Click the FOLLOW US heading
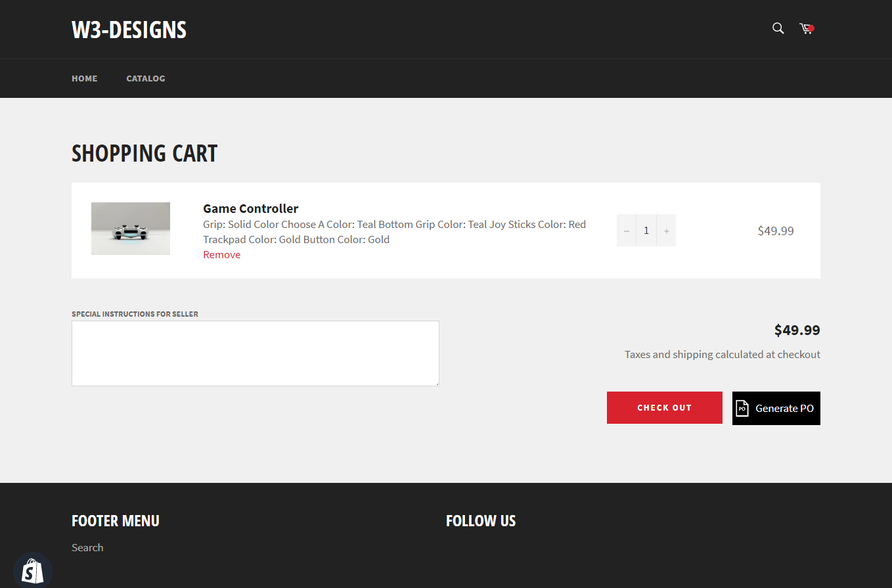Screen dimensions: 892x588 coord(481,521)
